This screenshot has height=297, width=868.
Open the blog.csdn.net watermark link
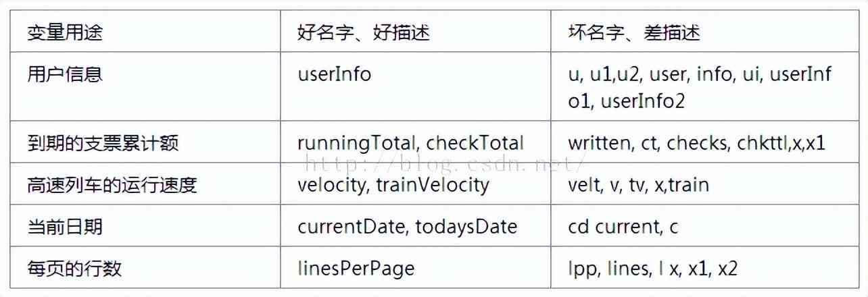click(x=446, y=162)
